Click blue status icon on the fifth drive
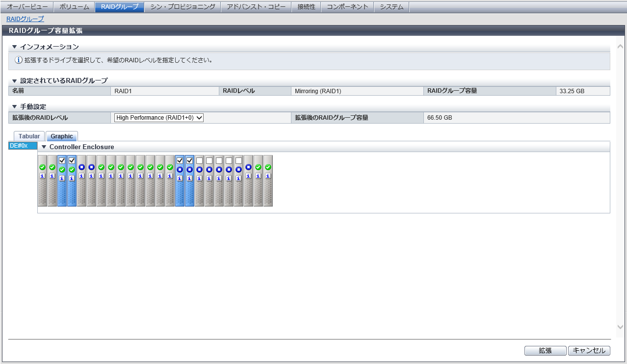627x364 pixels. pyautogui.click(x=81, y=167)
